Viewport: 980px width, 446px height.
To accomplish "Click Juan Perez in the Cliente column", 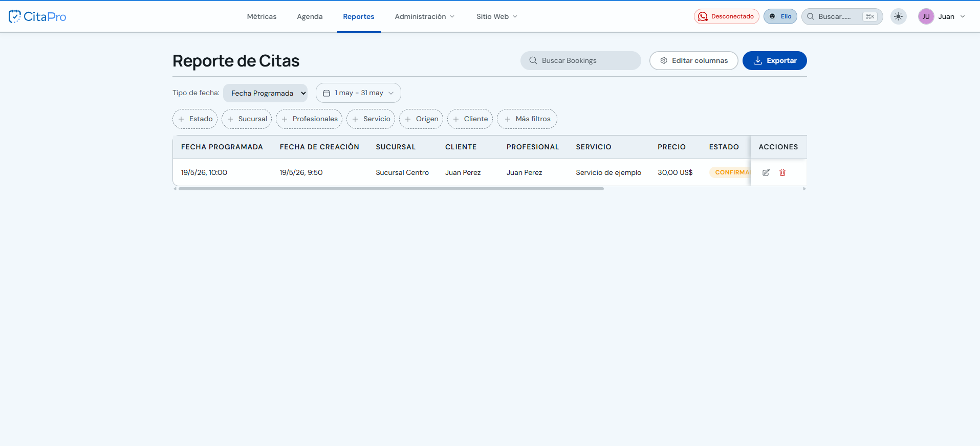I will 463,172.
